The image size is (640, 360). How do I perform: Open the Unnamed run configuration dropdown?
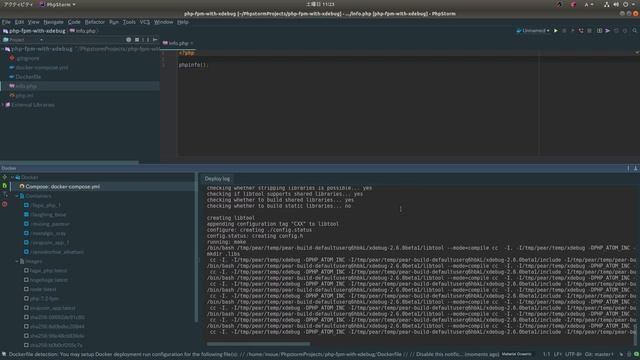(x=533, y=31)
